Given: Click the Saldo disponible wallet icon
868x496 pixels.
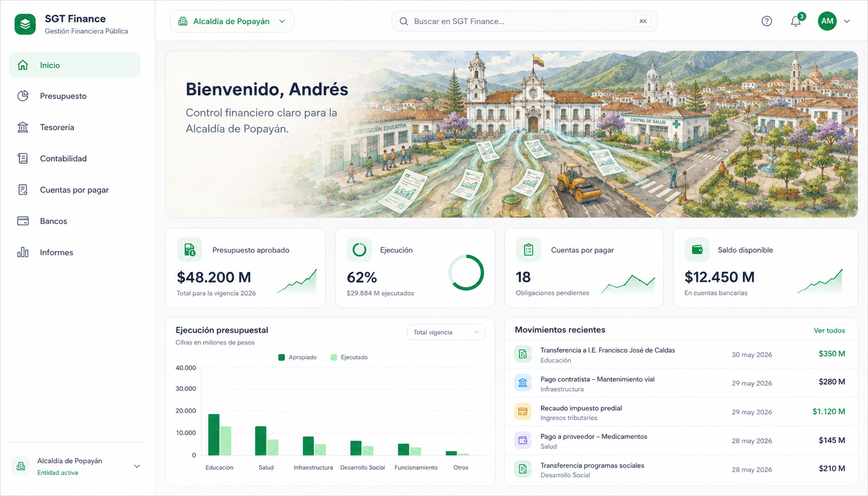Looking at the screenshot, I should (x=697, y=250).
